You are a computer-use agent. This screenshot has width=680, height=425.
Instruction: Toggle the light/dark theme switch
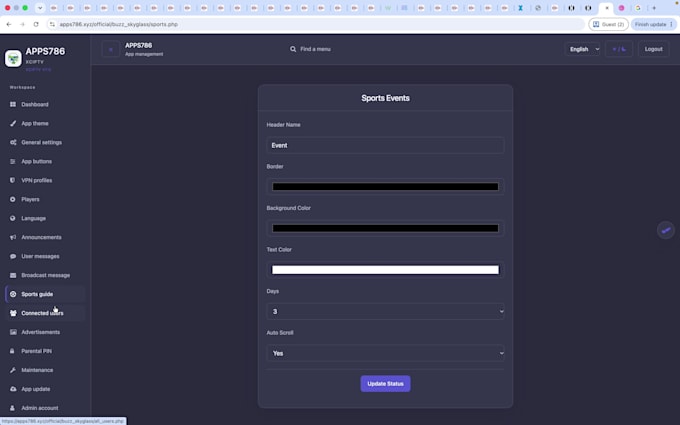[x=619, y=49]
